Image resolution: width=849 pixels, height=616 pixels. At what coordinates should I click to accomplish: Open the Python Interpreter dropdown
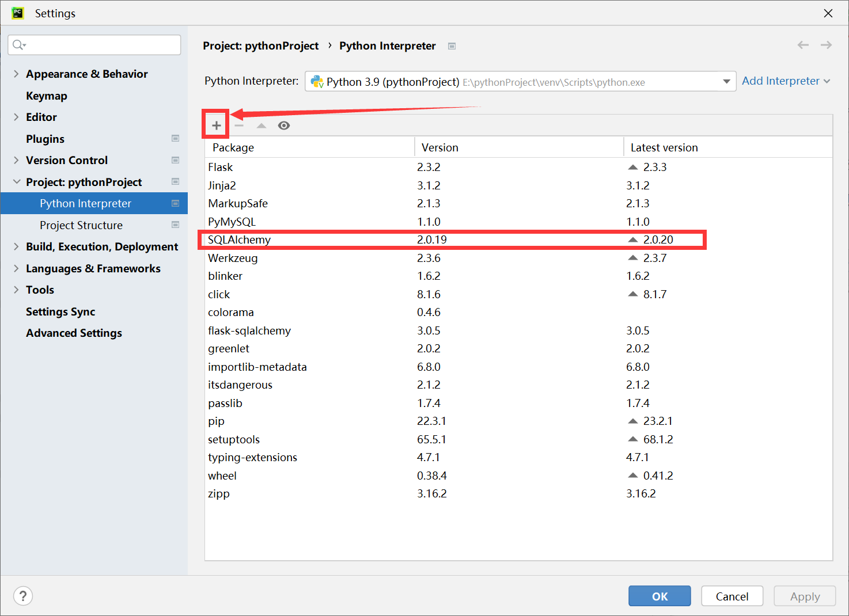tap(521, 82)
